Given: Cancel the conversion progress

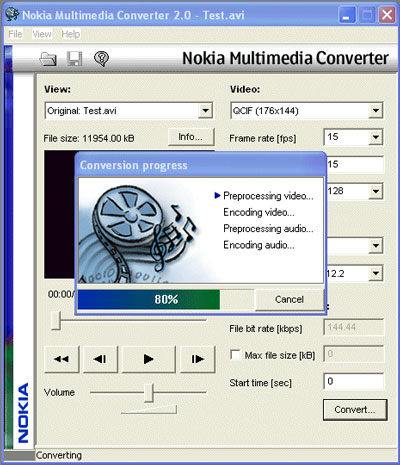Looking at the screenshot, I should [x=289, y=299].
